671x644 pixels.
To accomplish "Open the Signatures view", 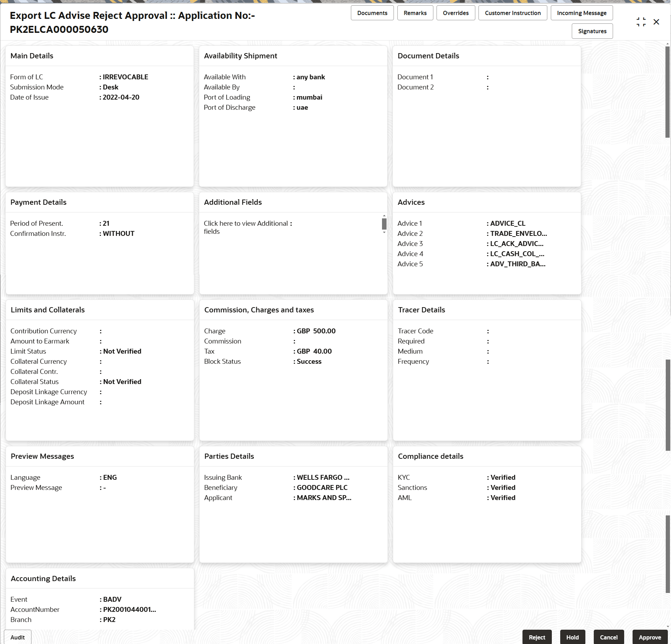I will [592, 31].
